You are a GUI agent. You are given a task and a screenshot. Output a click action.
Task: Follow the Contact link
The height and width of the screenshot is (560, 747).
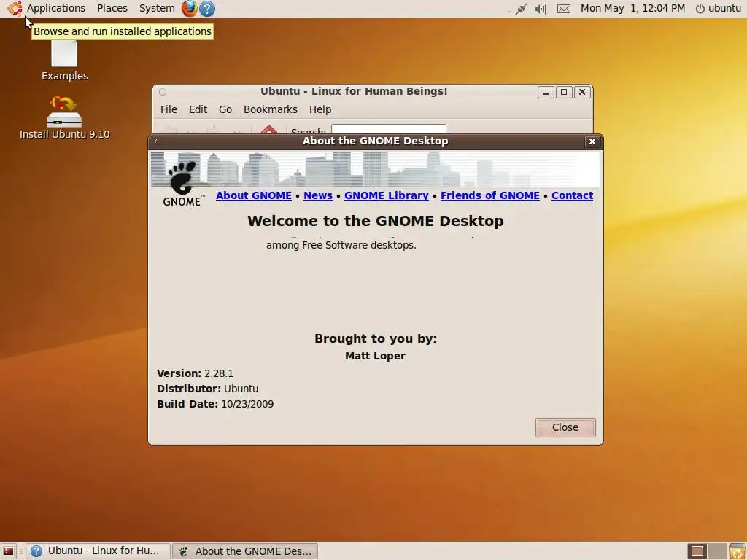572,195
